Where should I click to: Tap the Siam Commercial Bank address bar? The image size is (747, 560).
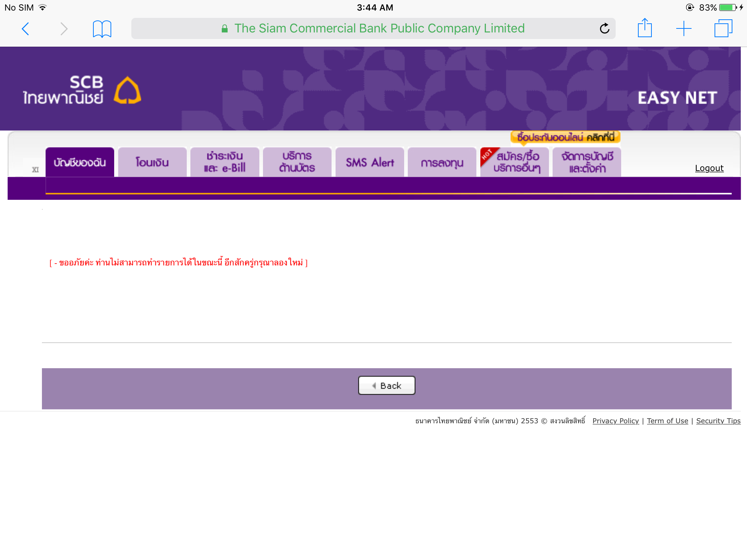click(x=373, y=28)
